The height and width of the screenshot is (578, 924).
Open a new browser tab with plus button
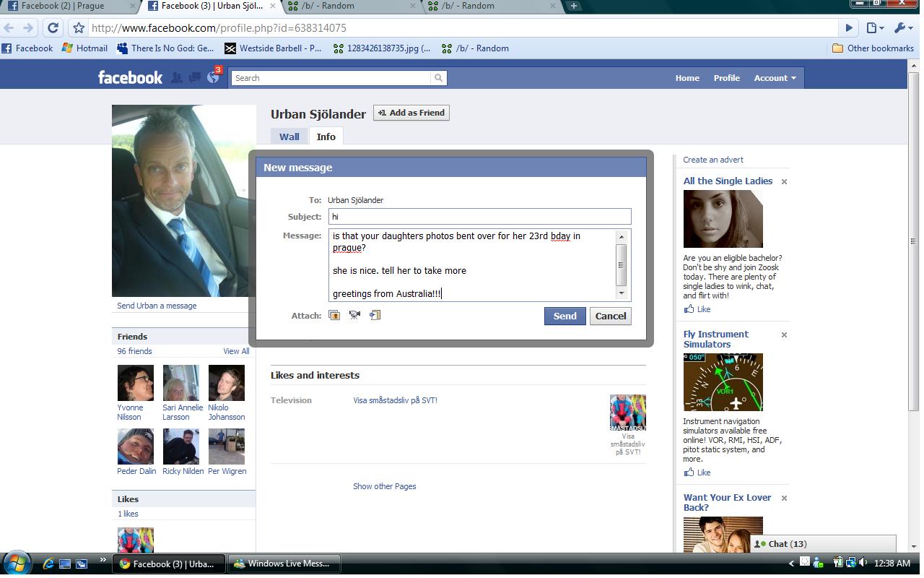[574, 6]
